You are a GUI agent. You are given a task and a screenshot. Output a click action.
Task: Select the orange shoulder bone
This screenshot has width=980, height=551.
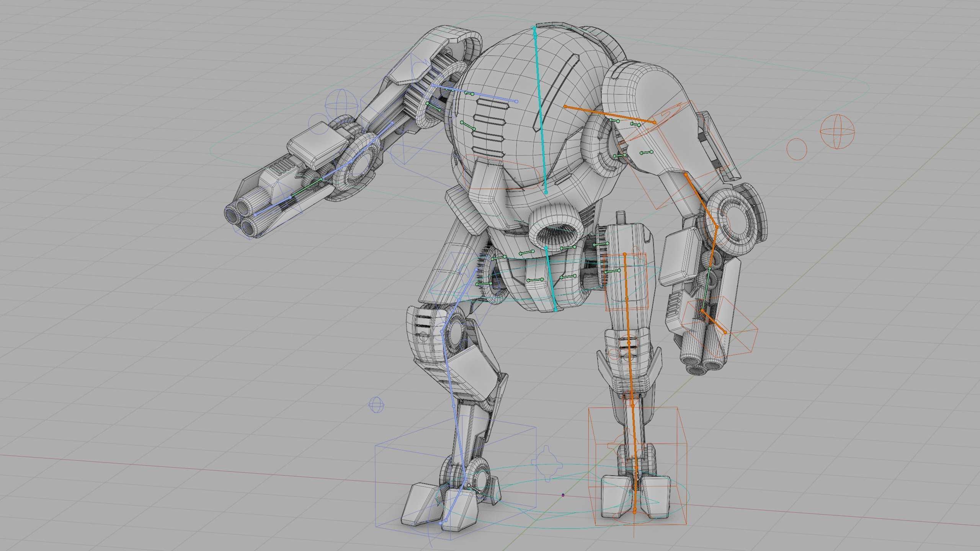point(610,114)
